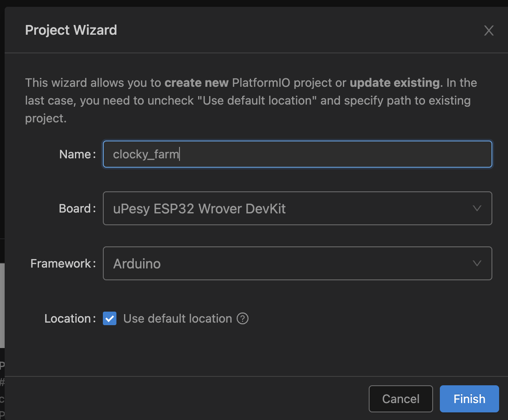This screenshot has width=508, height=420.
Task: Open the uPesy ESP32 Wrover DevKit board selector
Action: pyautogui.click(x=296, y=208)
